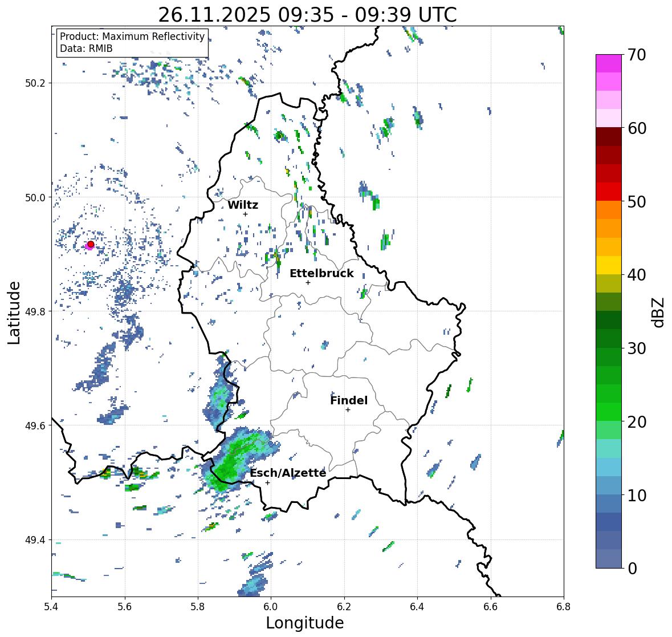Click the colorbar 30 tick label
Screen dimensions: 672x637
[637, 348]
